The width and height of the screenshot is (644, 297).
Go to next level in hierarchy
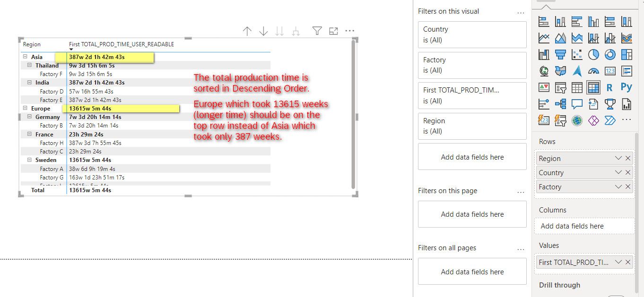tap(279, 31)
